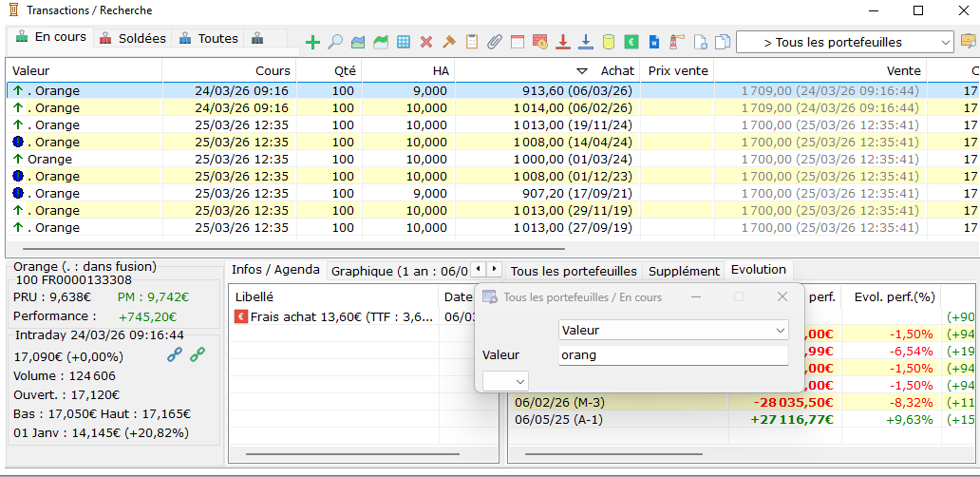This screenshot has height=477, width=980.
Task: Sort by the Cours column header
Action: click(x=229, y=70)
